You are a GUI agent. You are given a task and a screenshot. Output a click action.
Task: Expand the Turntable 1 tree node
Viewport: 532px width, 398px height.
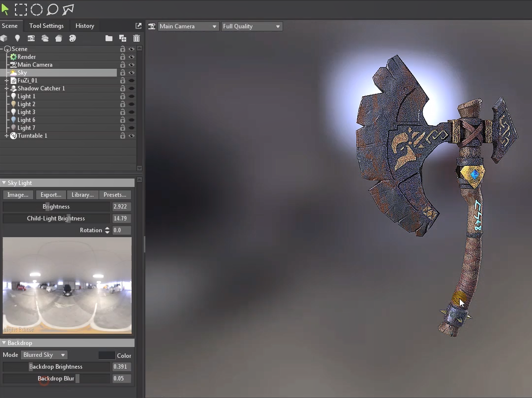[x=6, y=136]
